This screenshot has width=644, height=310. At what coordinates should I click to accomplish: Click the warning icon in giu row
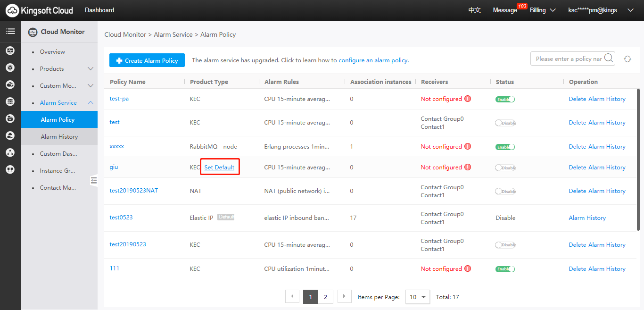coord(468,167)
